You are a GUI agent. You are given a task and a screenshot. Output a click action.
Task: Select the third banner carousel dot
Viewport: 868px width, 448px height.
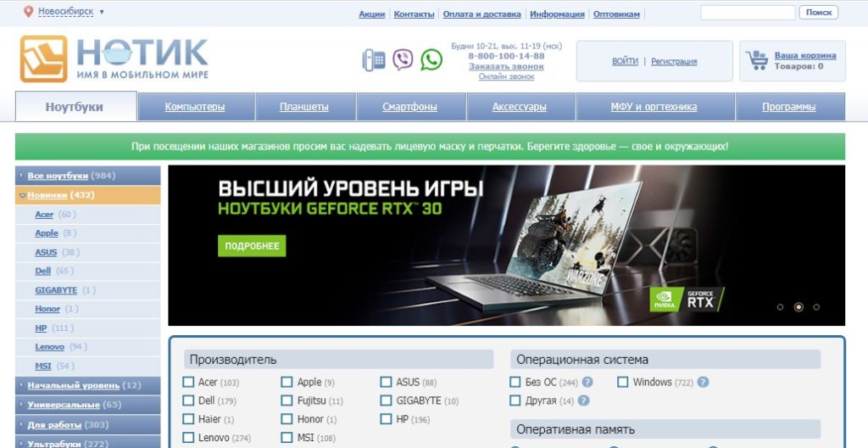pos(816,307)
